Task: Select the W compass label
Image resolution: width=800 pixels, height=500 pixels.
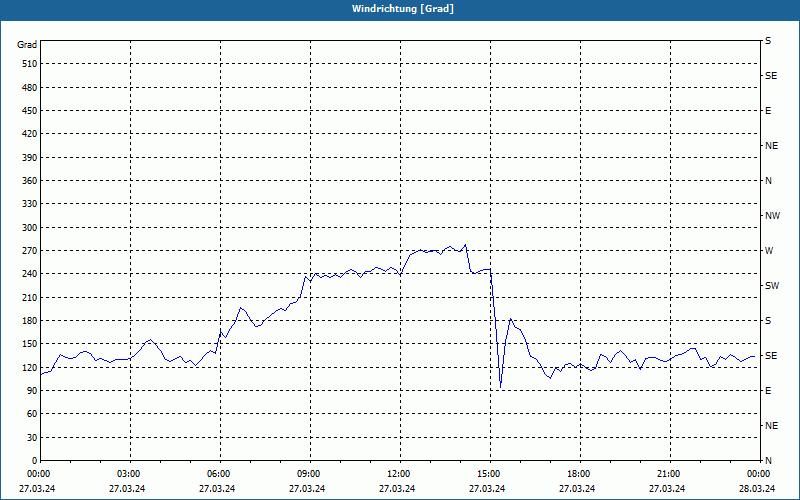Action: [x=769, y=251]
